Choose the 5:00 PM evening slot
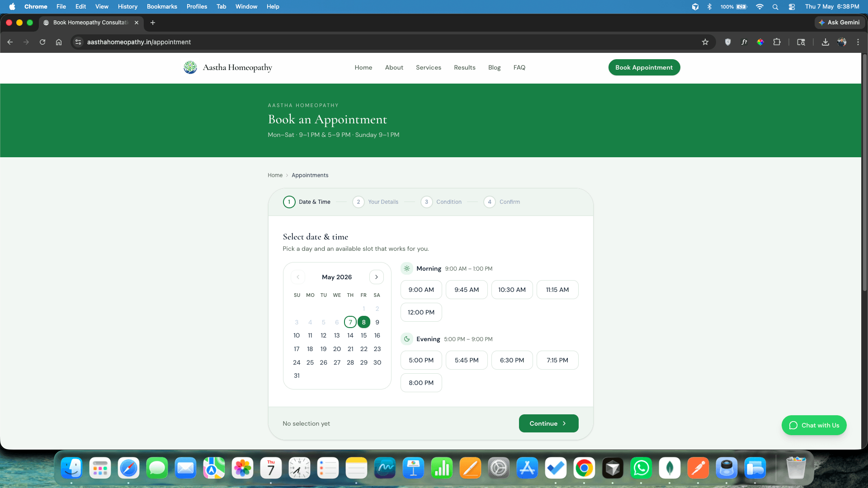The image size is (868, 488). (x=421, y=360)
